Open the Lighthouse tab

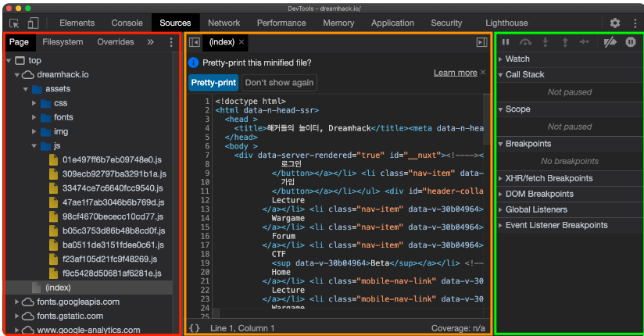click(506, 23)
